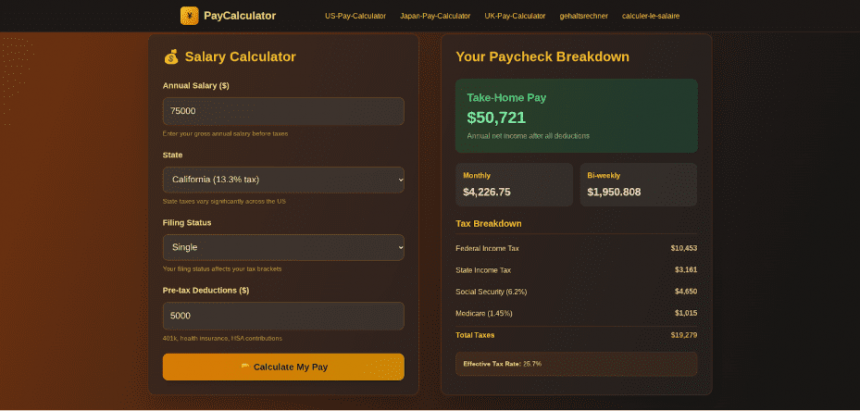Click the money bag icon beside Salary Calculator

(171, 57)
